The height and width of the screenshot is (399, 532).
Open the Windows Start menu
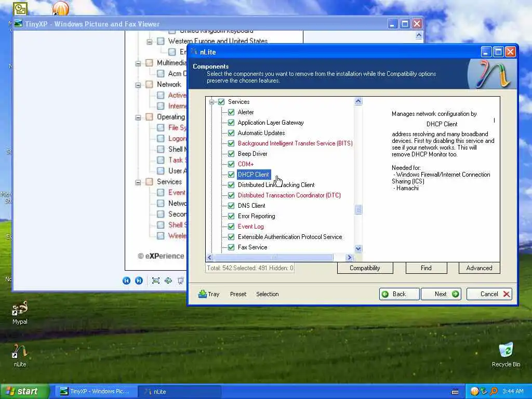point(24,391)
